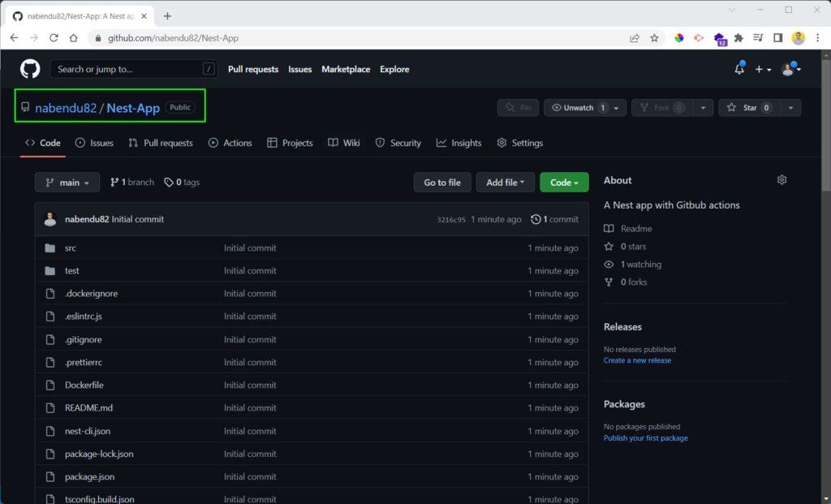Open the nabendu82 owner link

(x=66, y=108)
